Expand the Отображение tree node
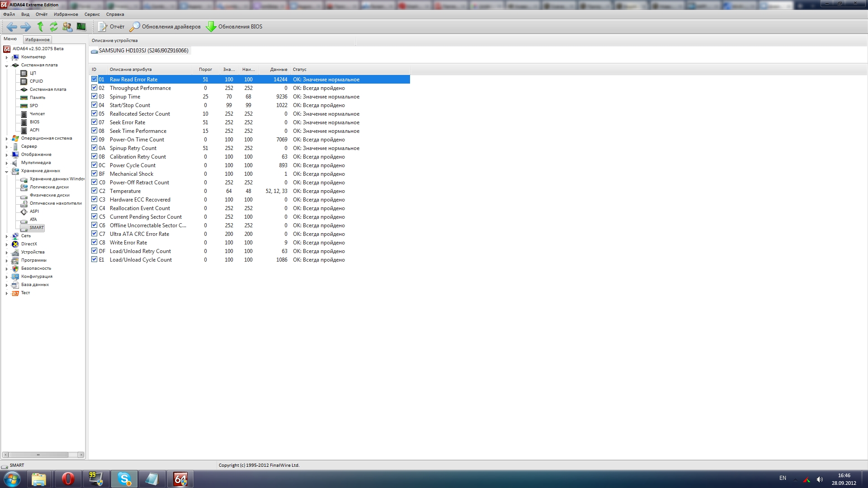 point(6,155)
